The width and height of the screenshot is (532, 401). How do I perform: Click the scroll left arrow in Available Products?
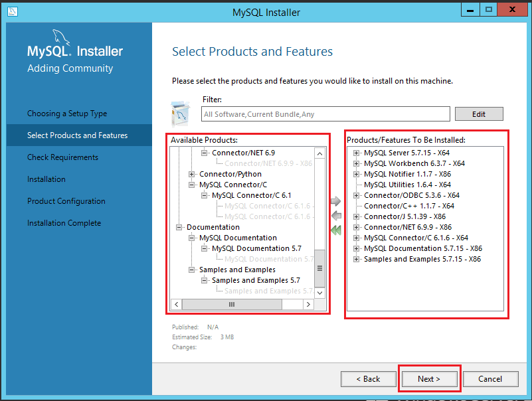coord(177,304)
